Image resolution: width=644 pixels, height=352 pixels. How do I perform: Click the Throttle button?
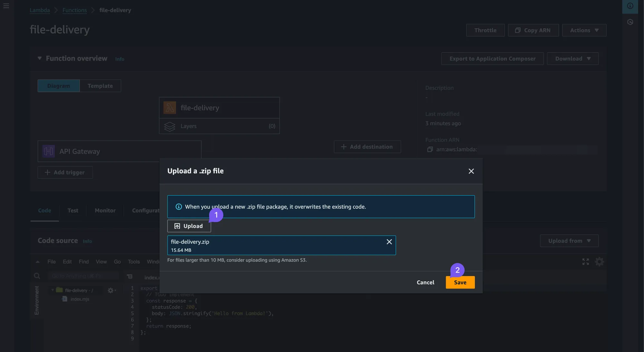[485, 30]
